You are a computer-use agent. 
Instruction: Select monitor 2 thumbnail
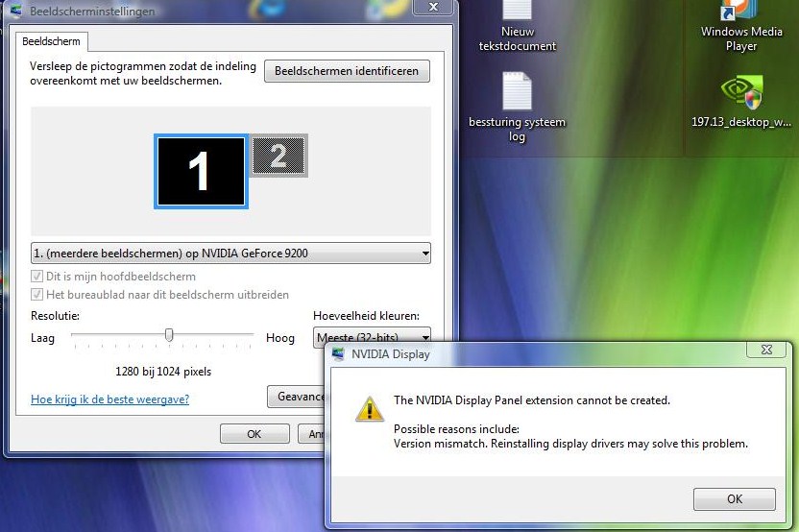[x=278, y=156]
